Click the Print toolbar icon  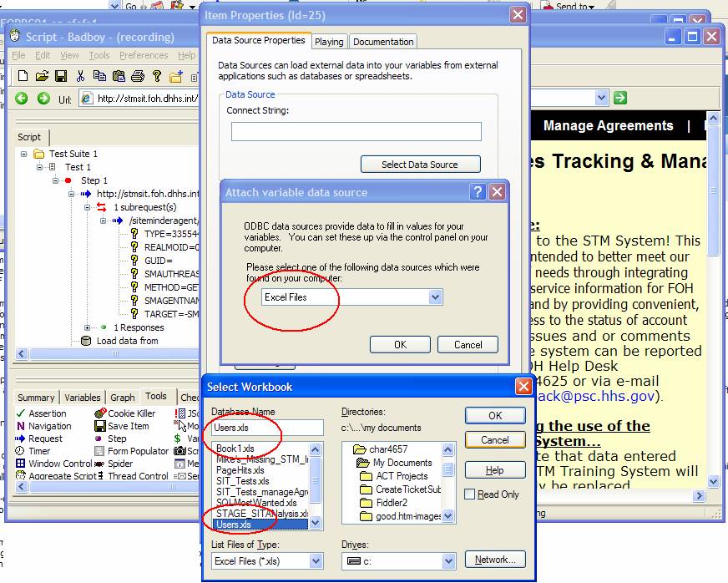(x=138, y=76)
